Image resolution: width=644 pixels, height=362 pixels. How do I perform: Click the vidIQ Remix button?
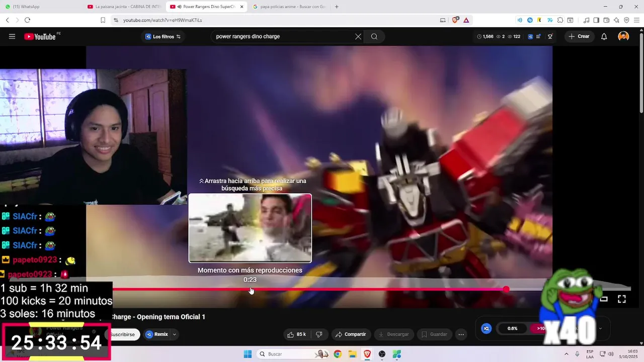pyautogui.click(x=157, y=334)
